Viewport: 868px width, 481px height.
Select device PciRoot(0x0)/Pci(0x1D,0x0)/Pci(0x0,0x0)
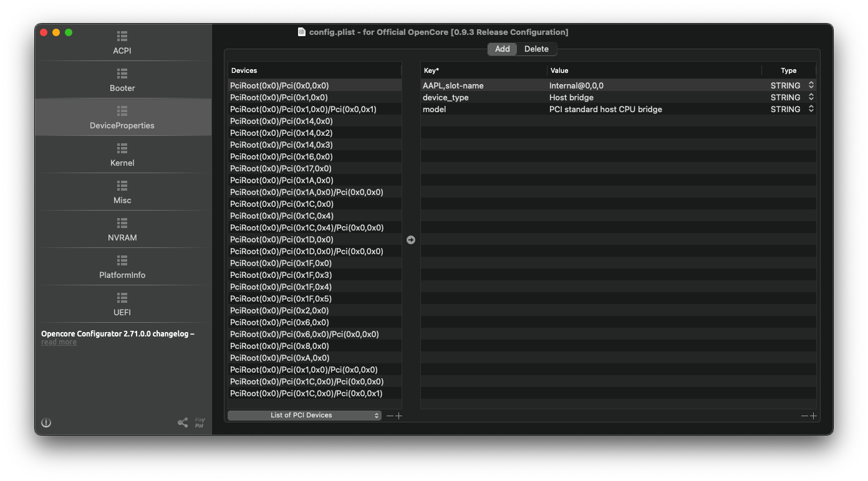[315, 251]
